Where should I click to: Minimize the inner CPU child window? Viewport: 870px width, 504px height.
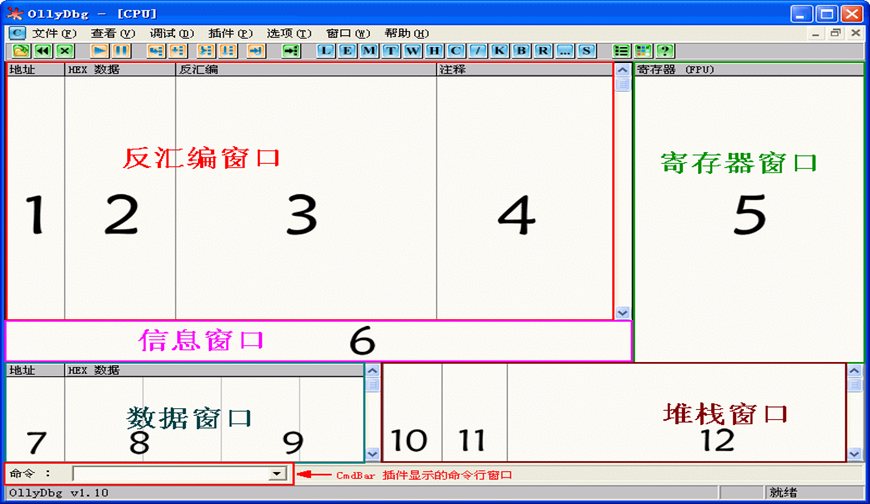pos(815,33)
